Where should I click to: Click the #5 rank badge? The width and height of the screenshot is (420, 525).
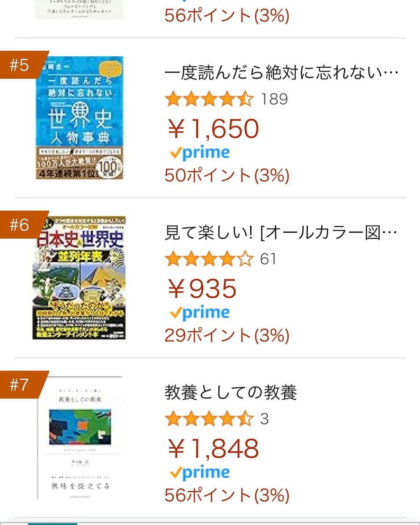point(22,65)
